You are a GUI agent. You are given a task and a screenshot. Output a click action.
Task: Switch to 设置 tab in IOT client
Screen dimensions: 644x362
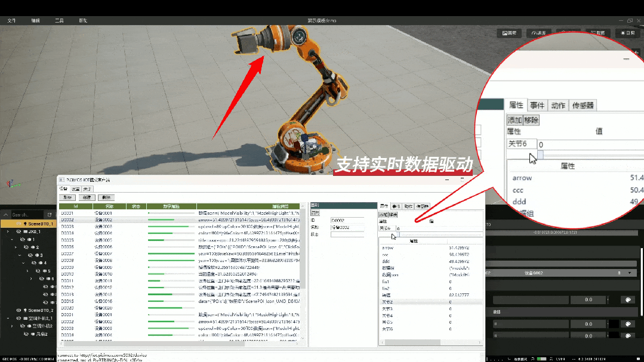(76, 189)
